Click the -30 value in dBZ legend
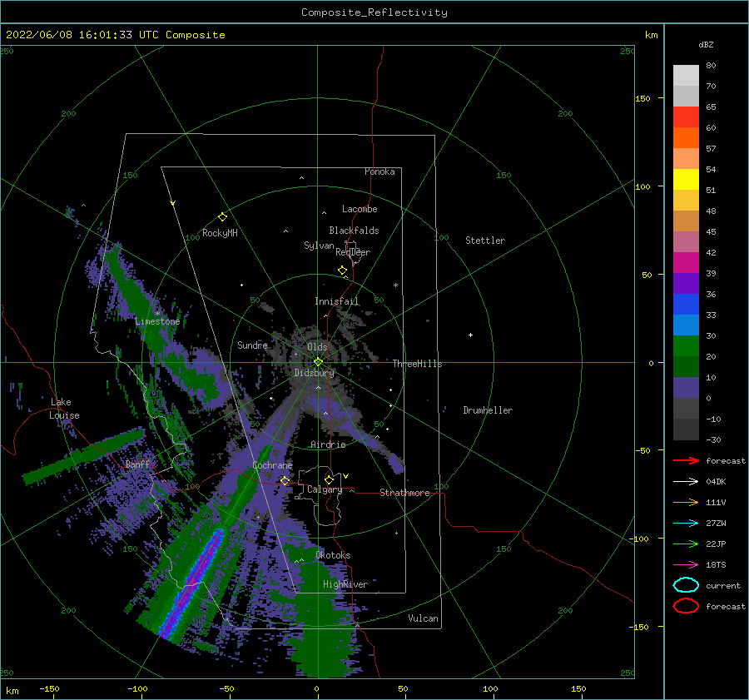This screenshot has height=700, width=749. coord(713,439)
